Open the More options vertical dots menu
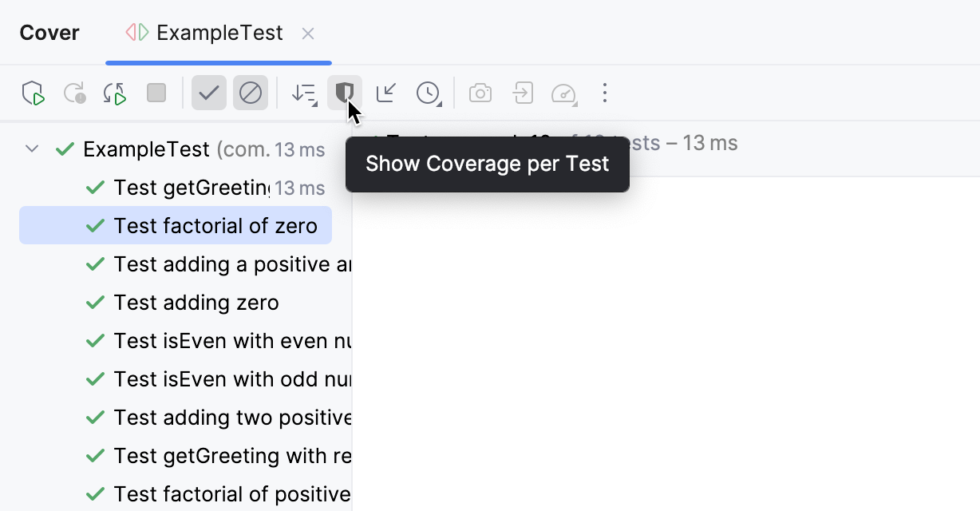Screen dimensions: 980x511 604,93
